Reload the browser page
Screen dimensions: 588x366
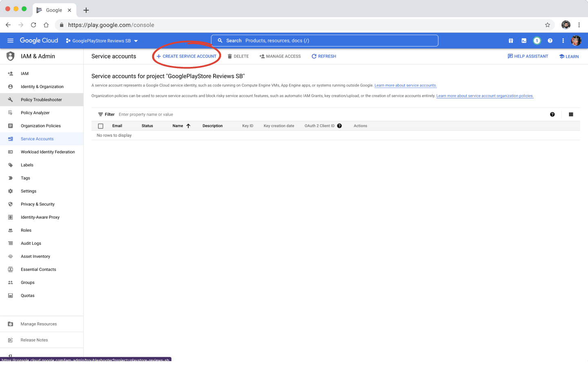pyautogui.click(x=33, y=25)
